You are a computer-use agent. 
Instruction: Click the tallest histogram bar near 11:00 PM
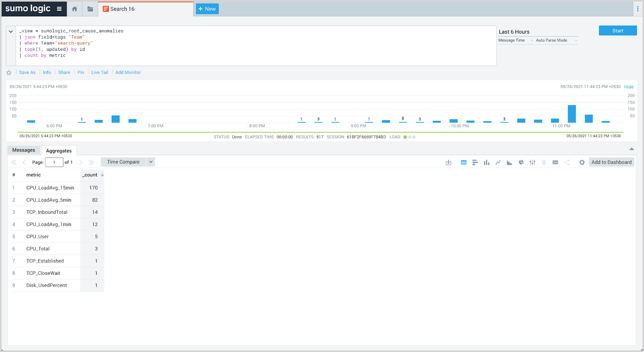(x=572, y=114)
